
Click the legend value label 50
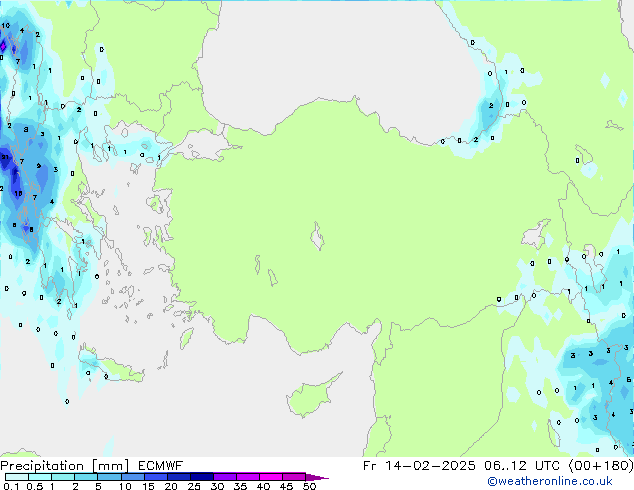(x=310, y=486)
